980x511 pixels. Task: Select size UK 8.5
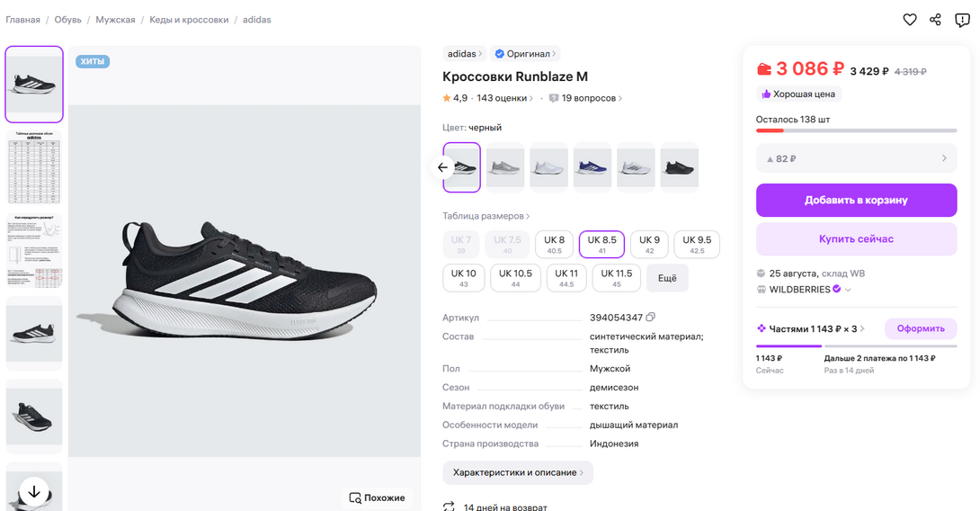(x=601, y=245)
